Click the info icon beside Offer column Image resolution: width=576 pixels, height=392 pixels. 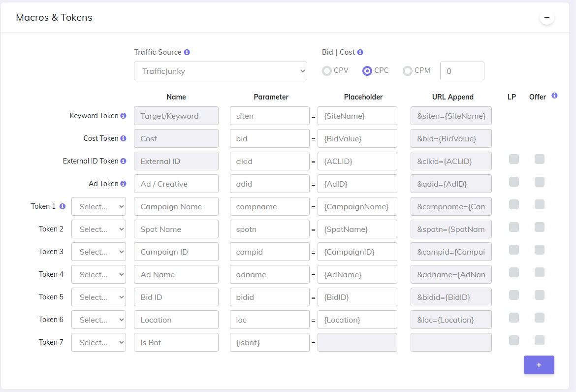pos(555,96)
